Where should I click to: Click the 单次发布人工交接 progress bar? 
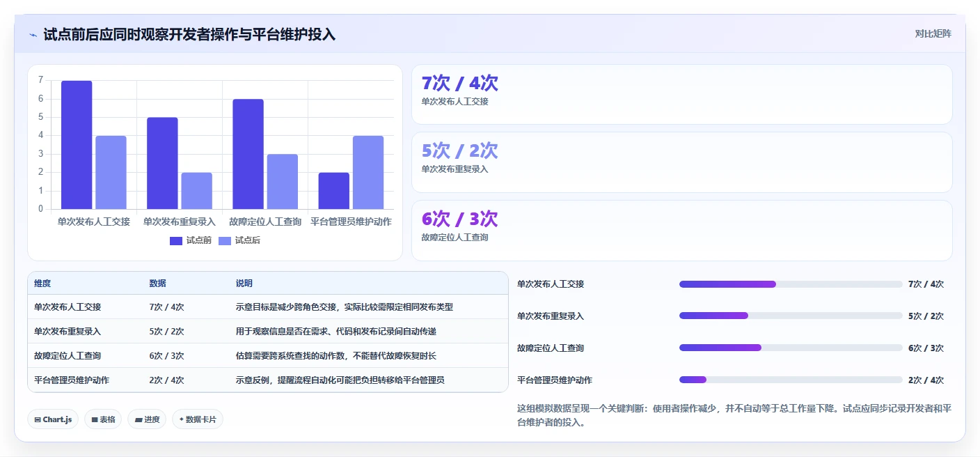click(x=791, y=284)
